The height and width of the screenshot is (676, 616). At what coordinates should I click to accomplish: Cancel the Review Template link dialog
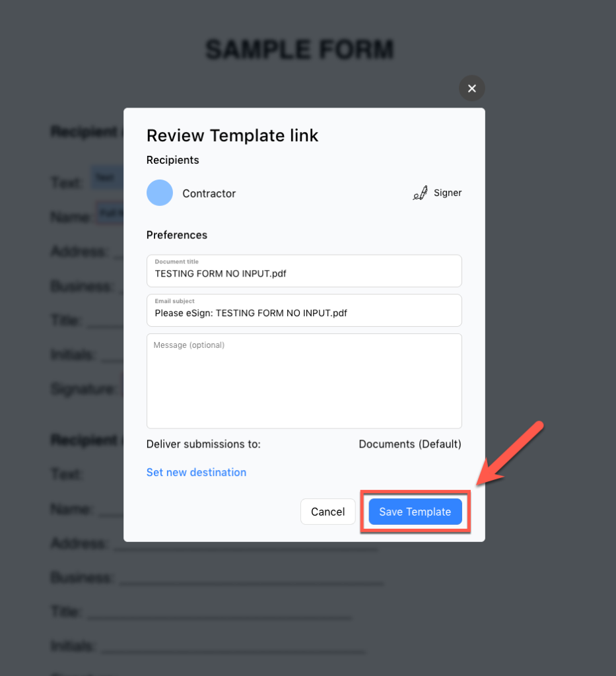327,512
